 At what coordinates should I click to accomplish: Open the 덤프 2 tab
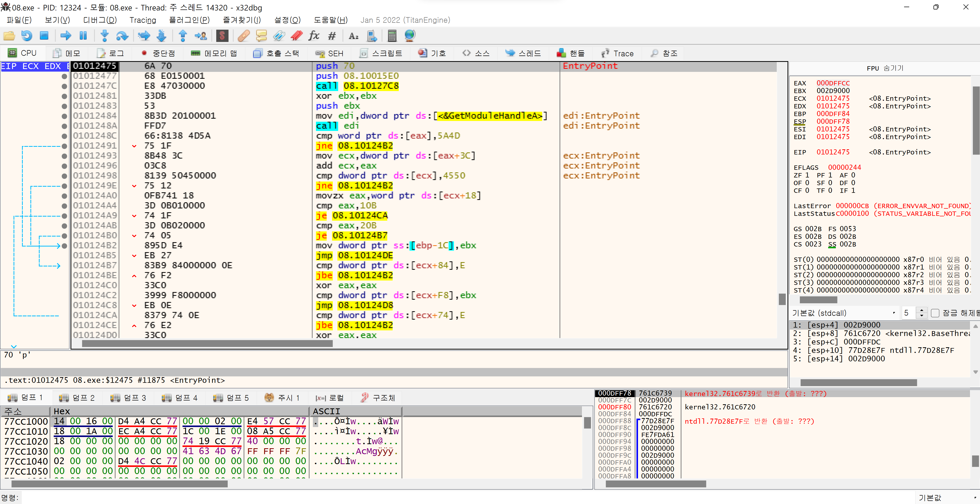[x=77, y=398]
